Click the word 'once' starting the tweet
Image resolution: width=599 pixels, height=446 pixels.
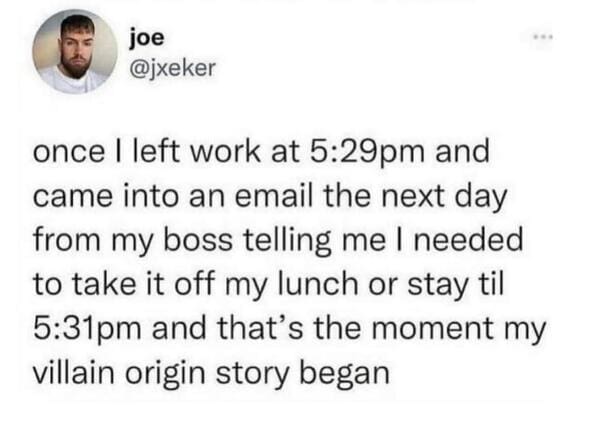tap(69, 153)
